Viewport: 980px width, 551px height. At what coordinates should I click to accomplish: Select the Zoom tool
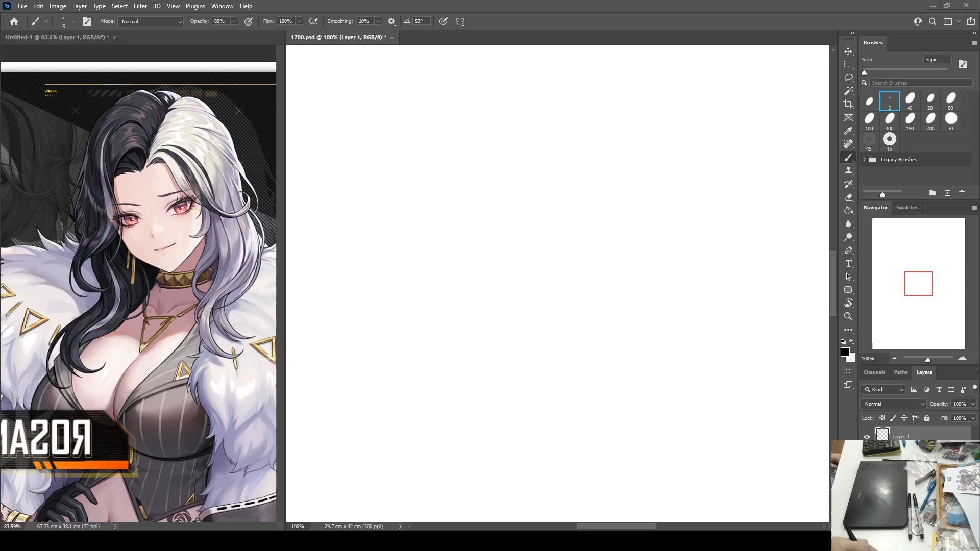[848, 316]
